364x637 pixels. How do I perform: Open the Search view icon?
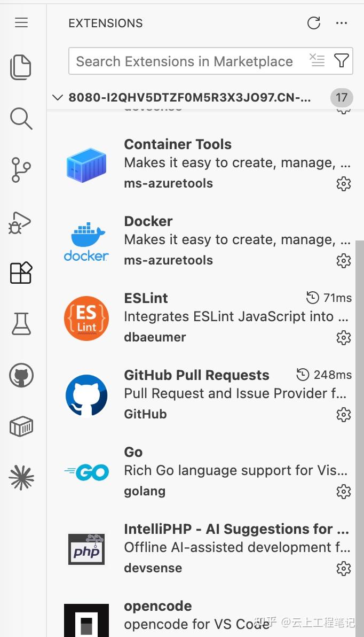tap(21, 118)
